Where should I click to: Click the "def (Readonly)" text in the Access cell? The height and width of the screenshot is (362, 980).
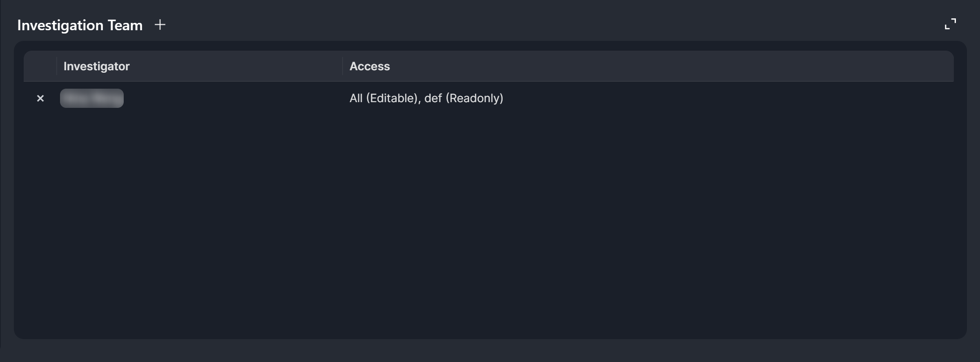tap(464, 98)
